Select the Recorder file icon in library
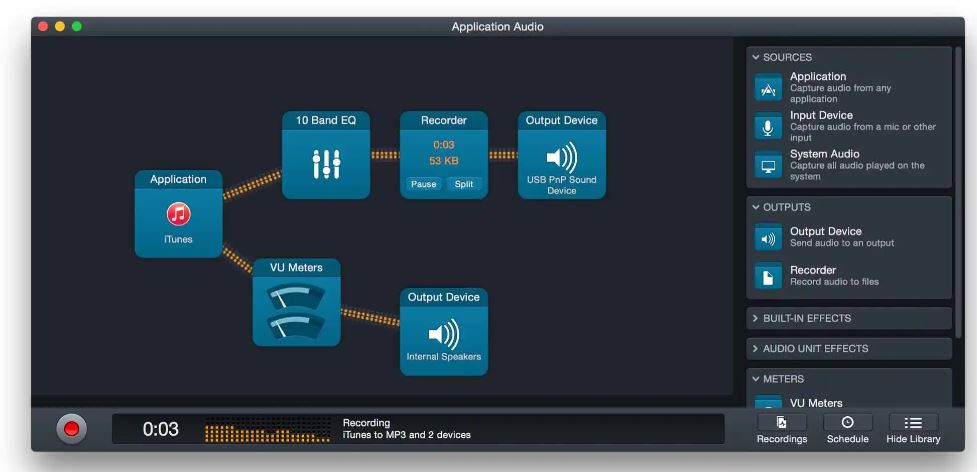 click(x=768, y=276)
